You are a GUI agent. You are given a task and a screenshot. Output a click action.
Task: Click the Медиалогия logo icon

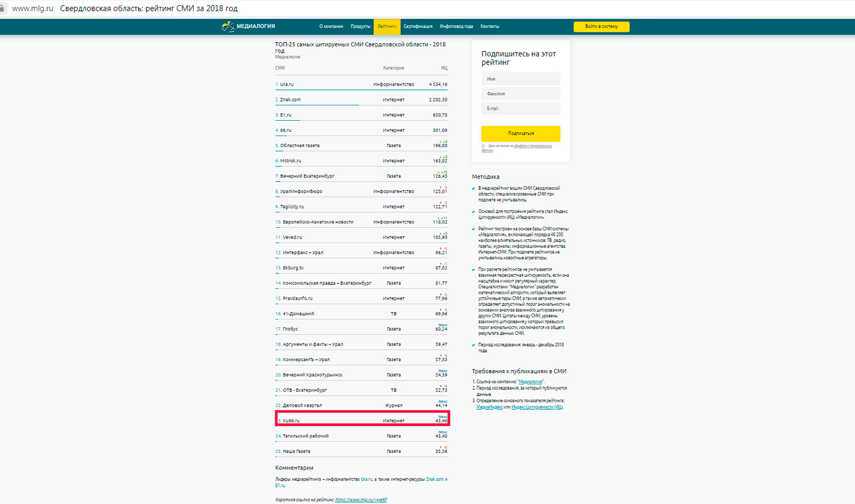point(228,26)
